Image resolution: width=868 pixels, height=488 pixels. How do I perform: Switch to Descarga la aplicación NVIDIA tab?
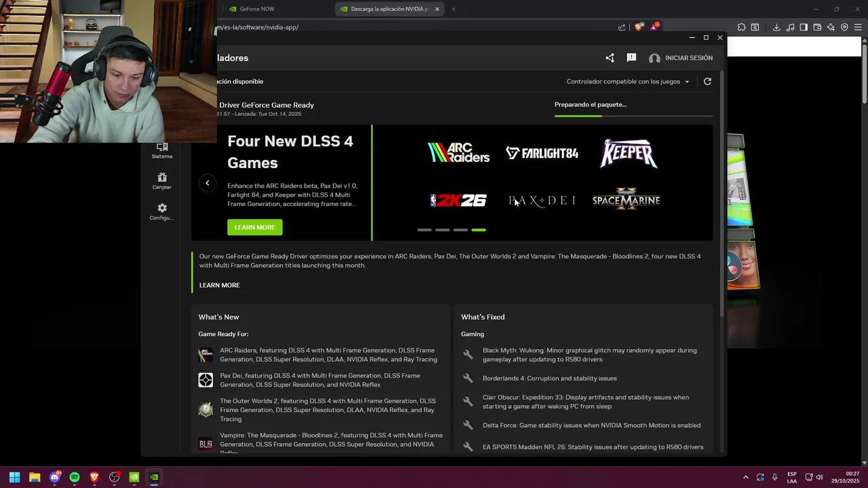(x=389, y=9)
